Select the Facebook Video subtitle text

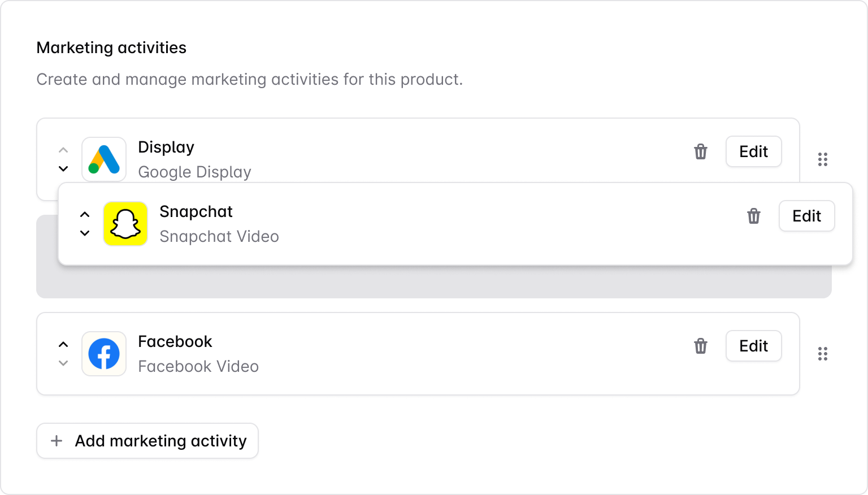198,366
